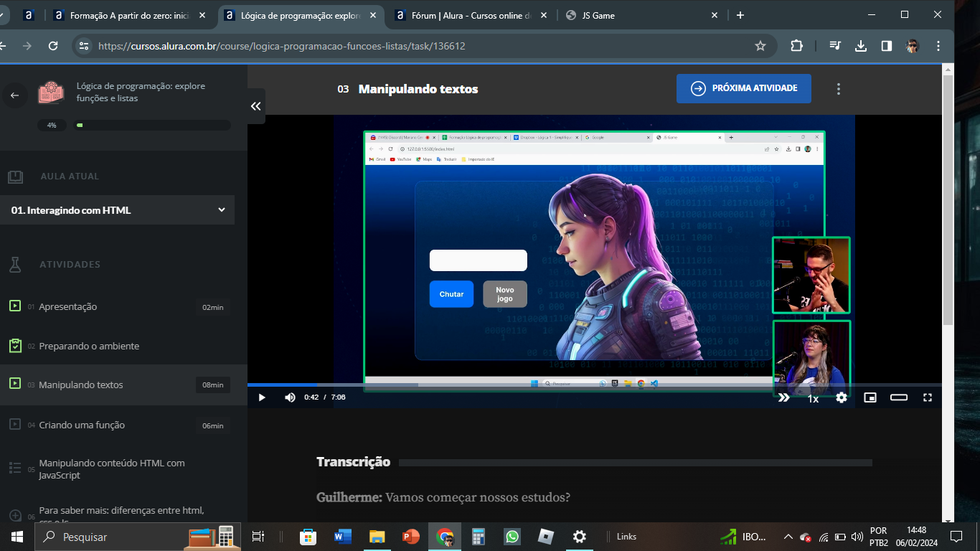This screenshot has height=551, width=980.
Task: Close the JS Game tab
Action: [715, 15]
